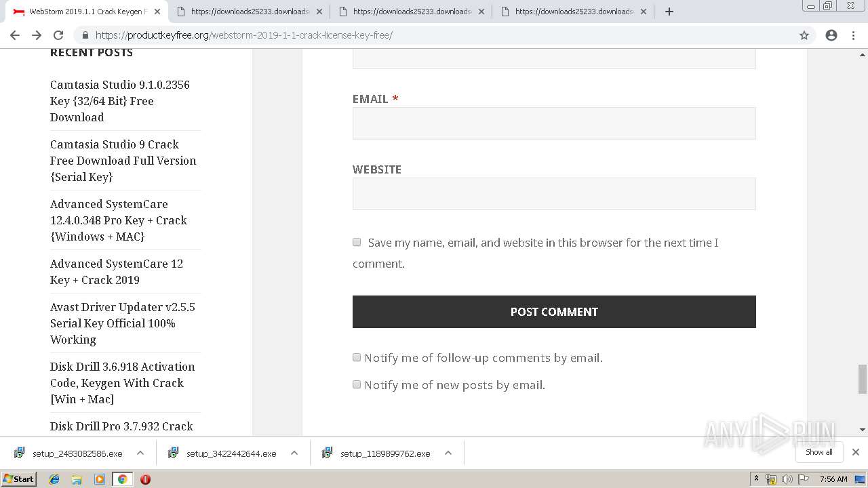
Task: Go forward to the next page
Action: click(37, 35)
